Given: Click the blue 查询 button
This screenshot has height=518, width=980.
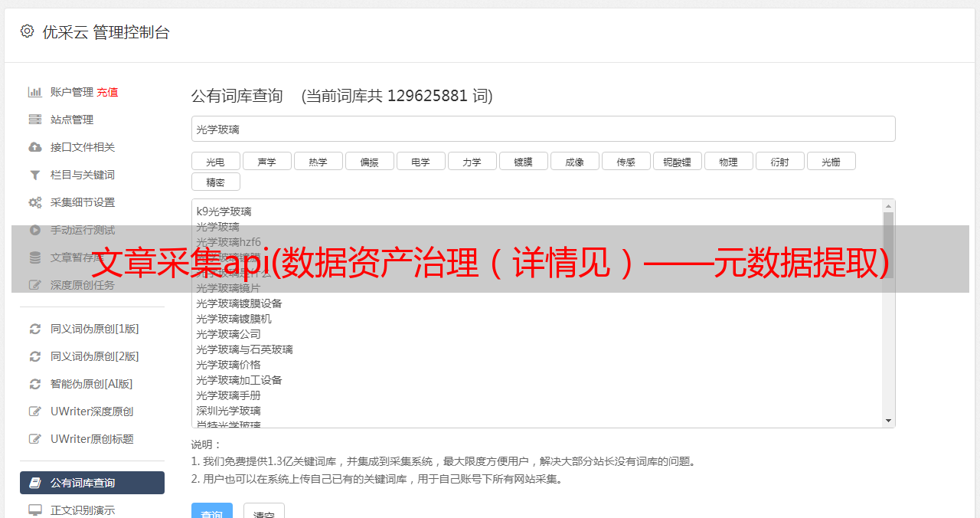Looking at the screenshot, I should pos(211,512).
